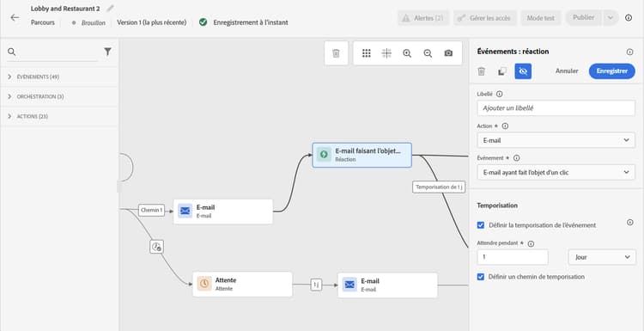Select the E-mail node after Chemin 1
The height and width of the screenshot is (331, 644).
223,211
